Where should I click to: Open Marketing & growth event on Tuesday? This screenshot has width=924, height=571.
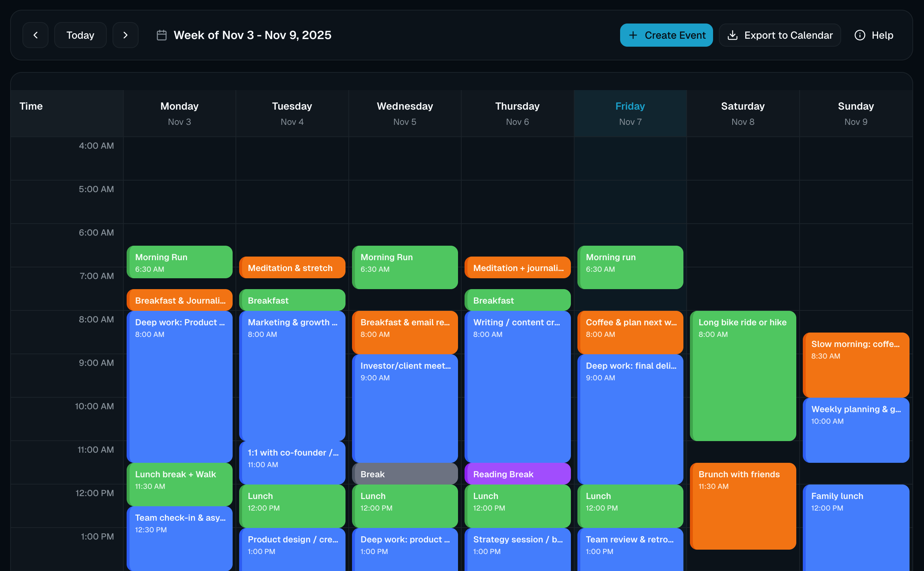pos(292,376)
